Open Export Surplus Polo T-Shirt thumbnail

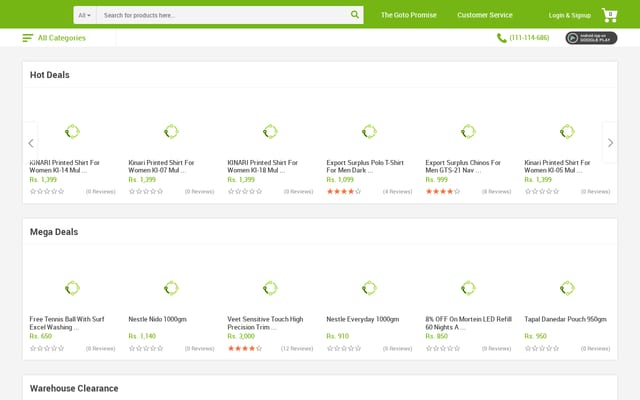point(369,131)
